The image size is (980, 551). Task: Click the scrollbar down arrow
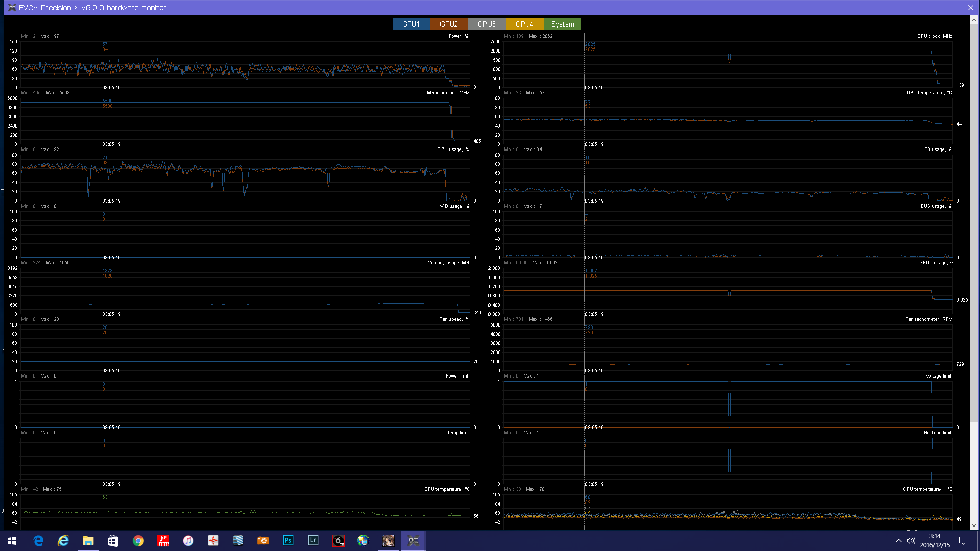click(x=974, y=525)
